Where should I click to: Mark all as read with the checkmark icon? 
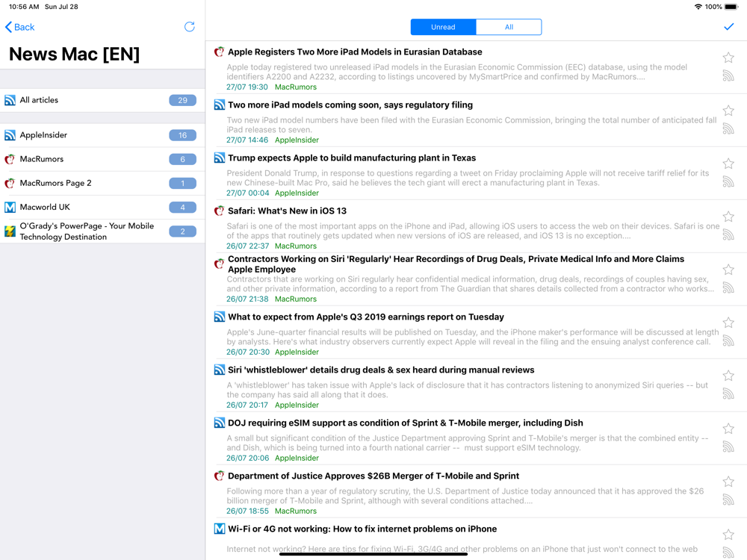click(728, 27)
